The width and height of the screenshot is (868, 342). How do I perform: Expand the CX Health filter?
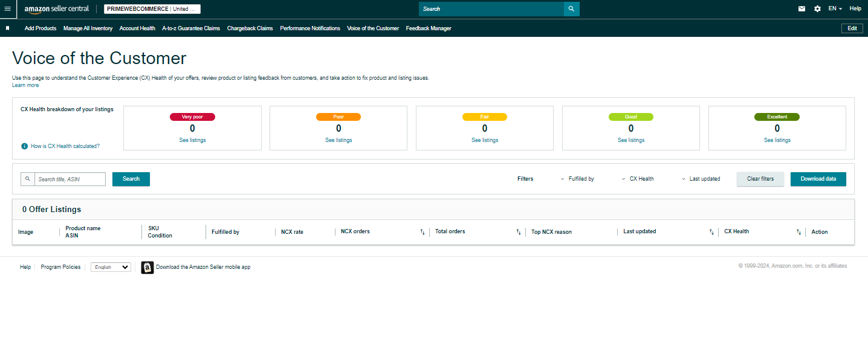[x=638, y=179]
